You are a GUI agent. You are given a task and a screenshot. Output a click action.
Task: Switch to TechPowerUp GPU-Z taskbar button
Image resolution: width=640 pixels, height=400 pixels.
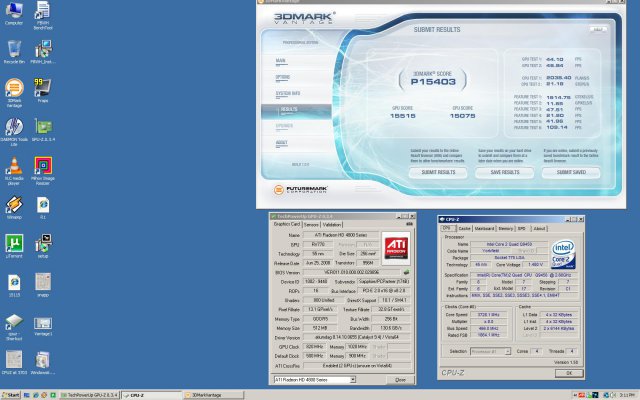coord(89,395)
